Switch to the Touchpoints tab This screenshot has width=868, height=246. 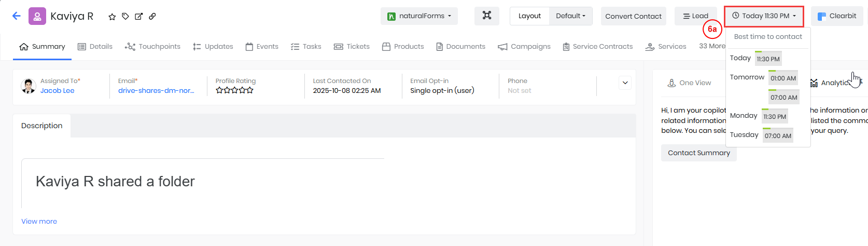click(x=153, y=47)
